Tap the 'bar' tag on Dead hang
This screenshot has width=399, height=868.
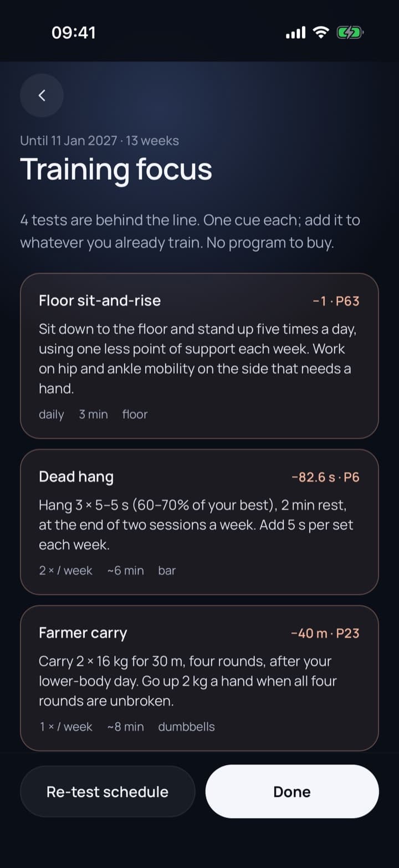[167, 570]
